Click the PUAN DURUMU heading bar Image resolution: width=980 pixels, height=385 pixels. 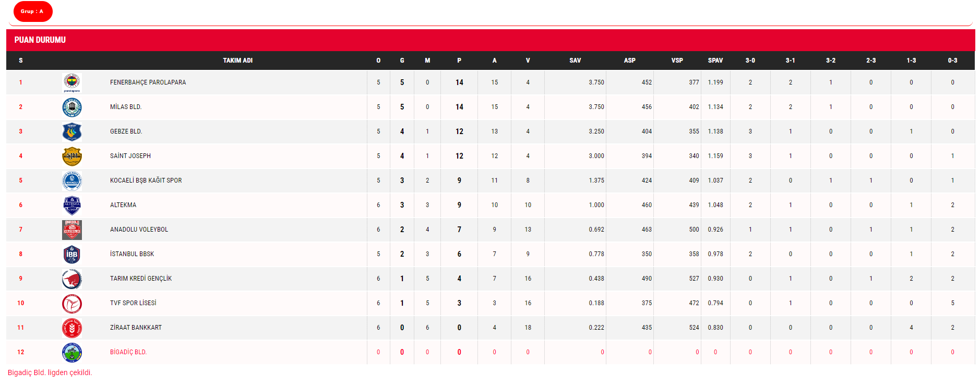point(490,40)
